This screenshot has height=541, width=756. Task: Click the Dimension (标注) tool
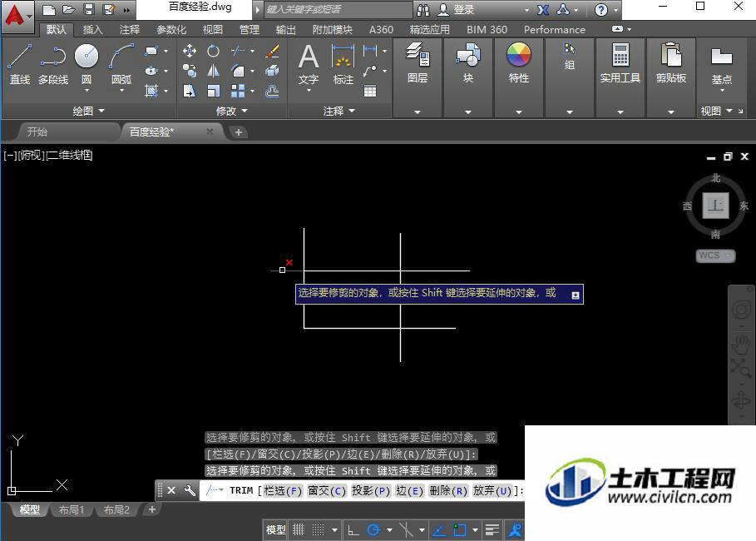[x=343, y=64]
